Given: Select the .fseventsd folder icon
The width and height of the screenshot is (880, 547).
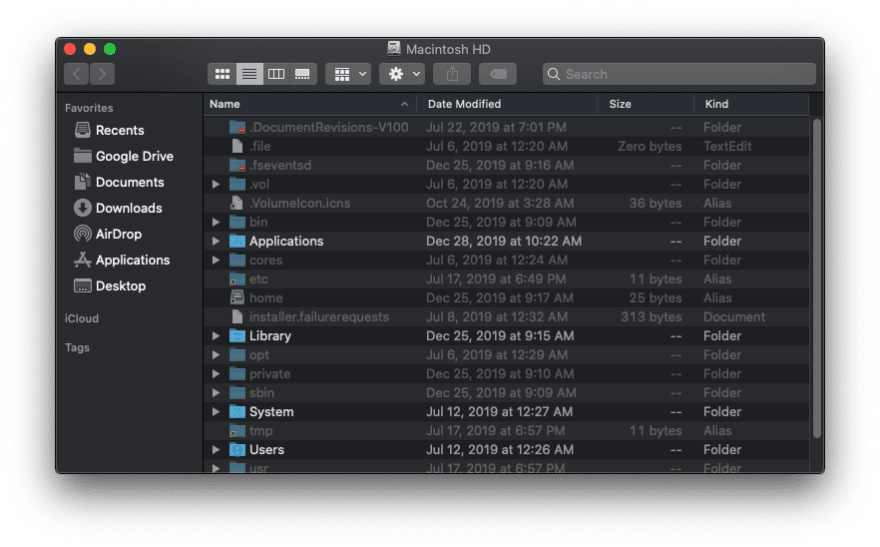Looking at the screenshot, I should 237,166.
